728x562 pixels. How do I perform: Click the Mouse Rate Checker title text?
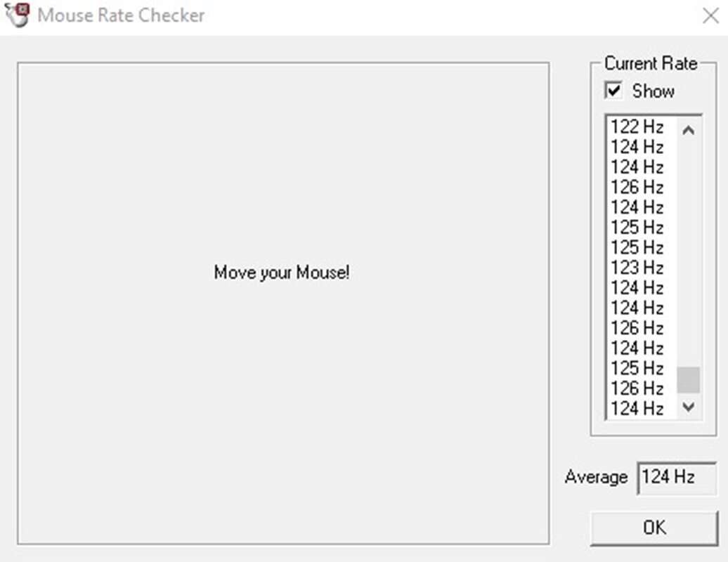coord(121,15)
